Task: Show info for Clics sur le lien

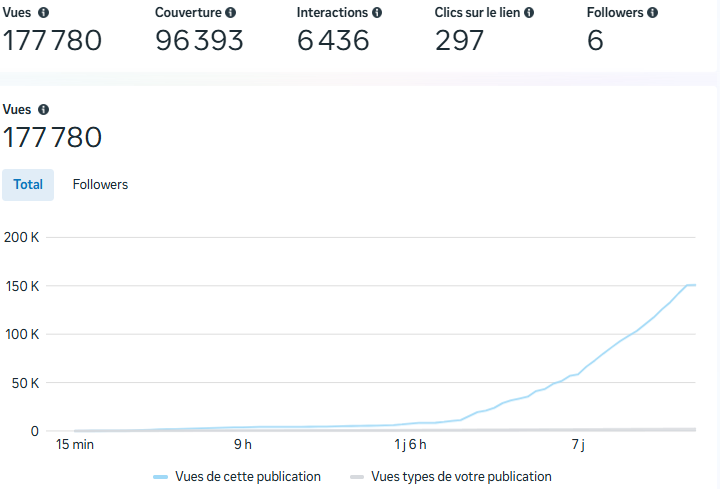Action: pyautogui.click(x=528, y=13)
